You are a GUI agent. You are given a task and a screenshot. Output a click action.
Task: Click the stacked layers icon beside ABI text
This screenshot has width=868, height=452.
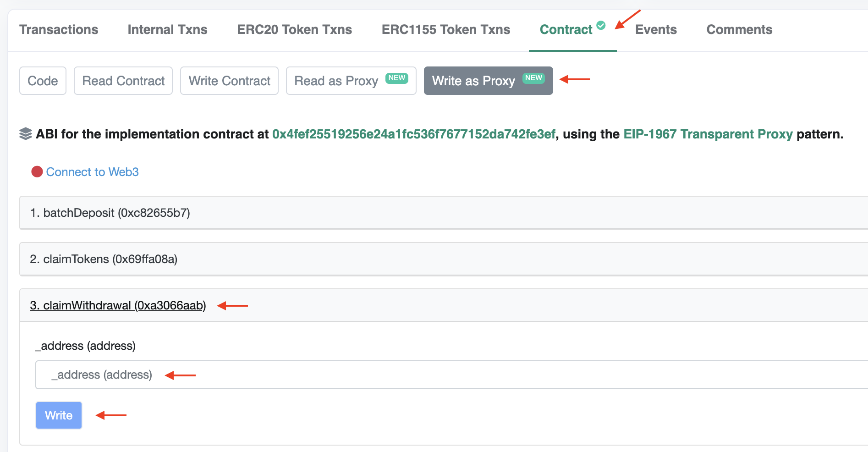[26, 134]
